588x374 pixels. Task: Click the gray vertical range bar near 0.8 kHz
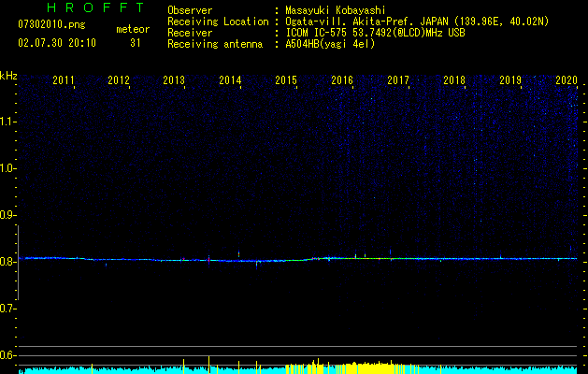(x=18, y=263)
